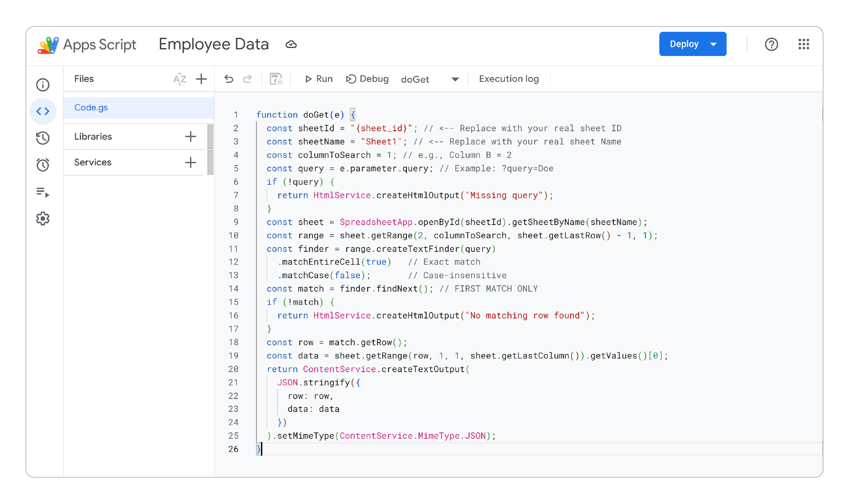
Task: Open the Google apps grid launcher
Action: tap(804, 44)
